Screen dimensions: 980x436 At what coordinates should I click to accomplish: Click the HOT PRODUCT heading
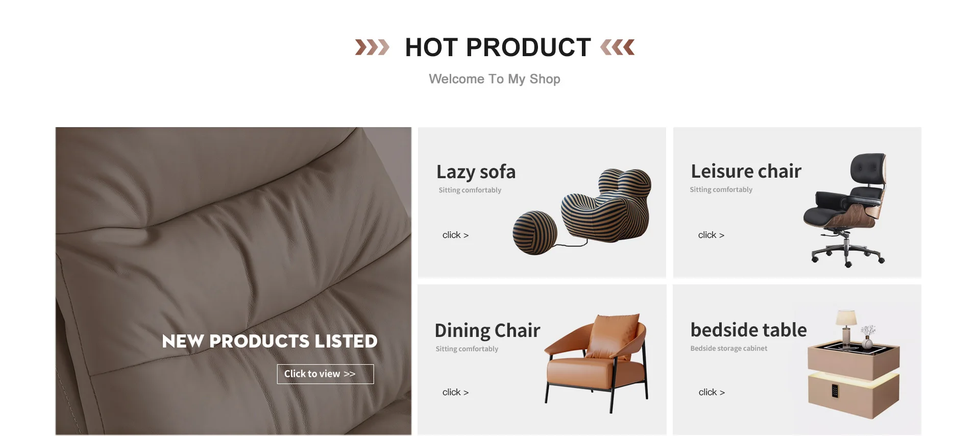click(x=498, y=47)
